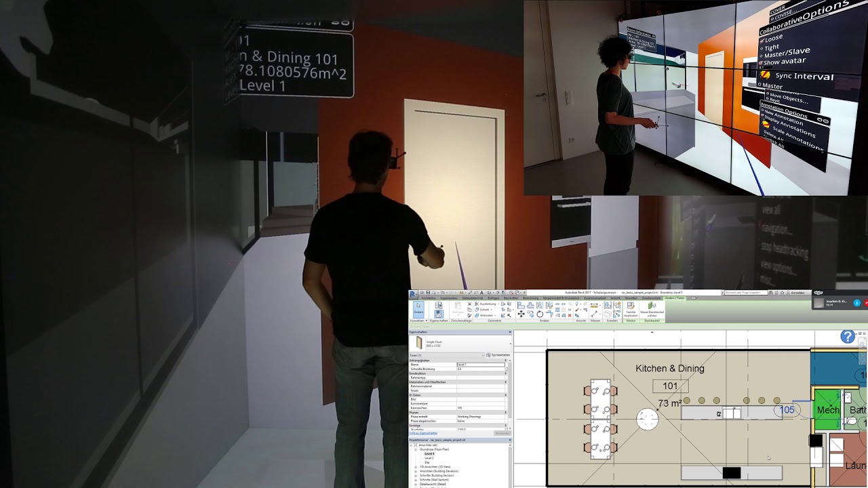
Task: Answer the call with blue Skype button
Action: tap(857, 303)
